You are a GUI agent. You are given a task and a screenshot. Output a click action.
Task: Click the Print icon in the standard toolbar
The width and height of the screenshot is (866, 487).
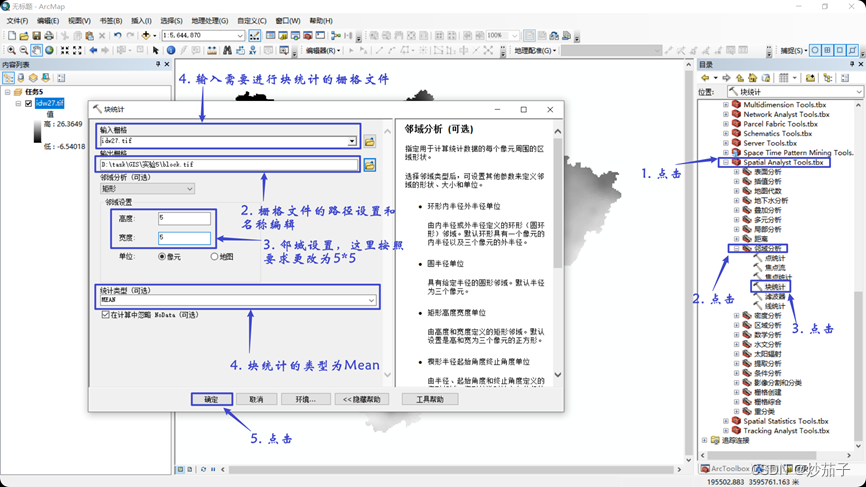pyautogui.click(x=49, y=36)
